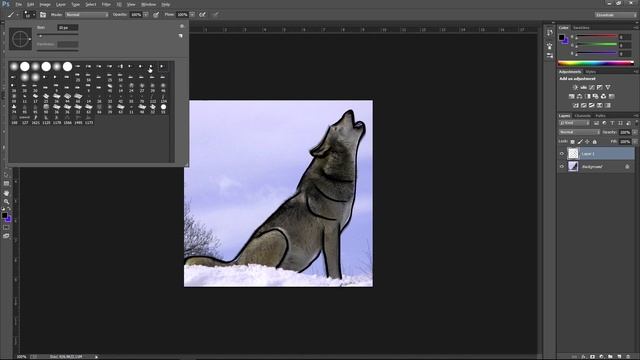
Task: Open the layer filter Kind dropdown
Action: (575, 123)
